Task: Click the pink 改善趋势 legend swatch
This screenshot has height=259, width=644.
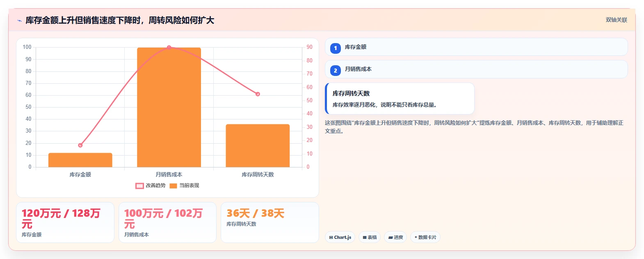Action: click(x=139, y=186)
